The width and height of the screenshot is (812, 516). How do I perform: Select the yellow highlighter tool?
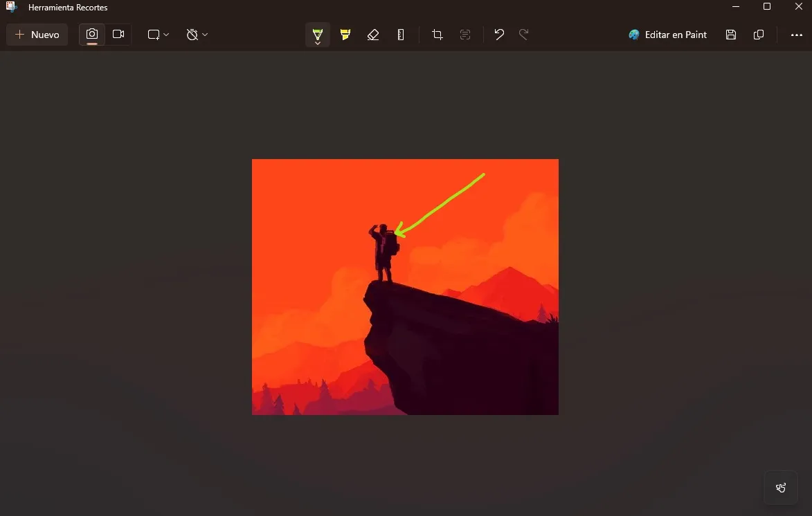[x=345, y=34]
